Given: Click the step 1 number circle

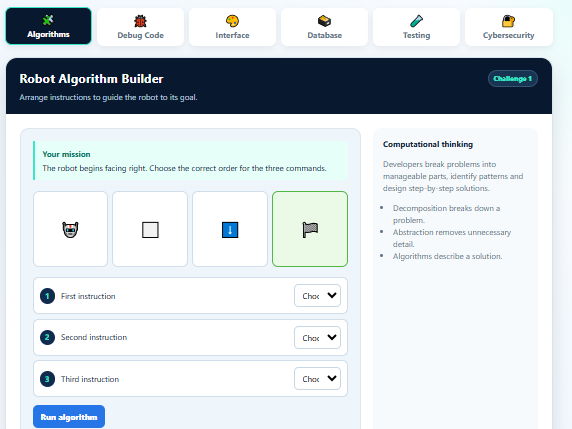Looking at the screenshot, I should pyautogui.click(x=47, y=296).
